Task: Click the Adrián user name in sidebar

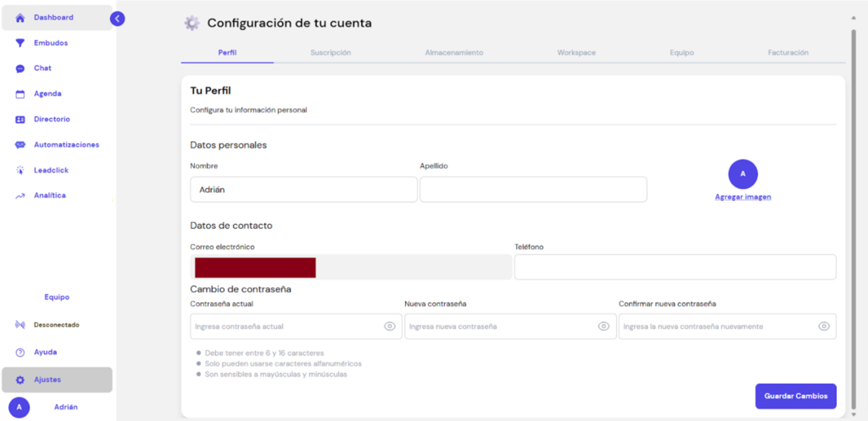Action: 66,407
